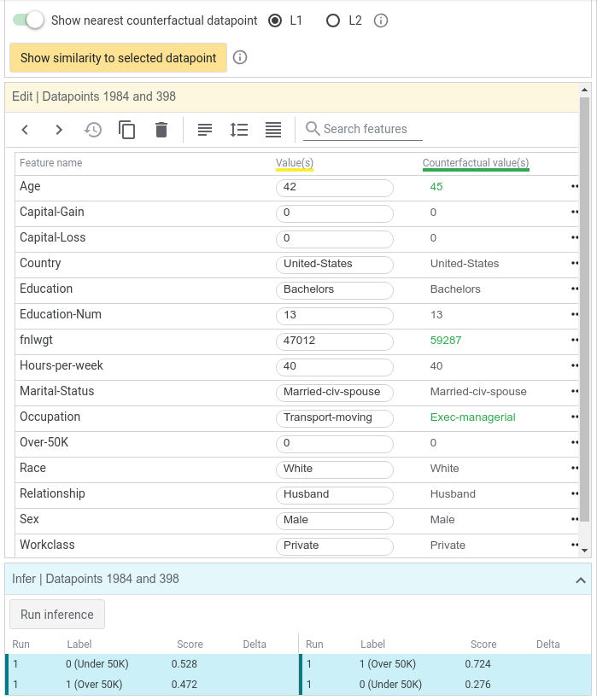Click the Run inference button
Image resolution: width=597 pixels, height=700 pixels.
(57, 615)
